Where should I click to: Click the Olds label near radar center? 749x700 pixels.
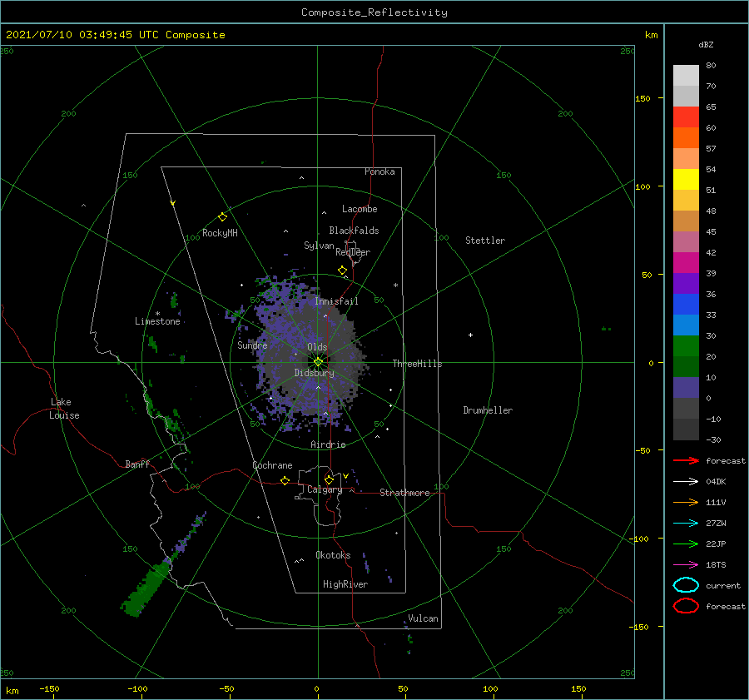coord(317,347)
